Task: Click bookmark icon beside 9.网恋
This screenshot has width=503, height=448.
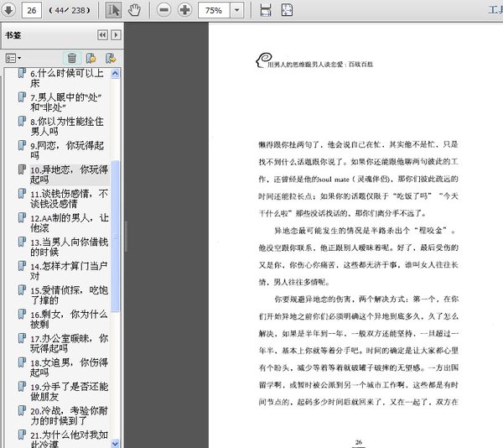Action: (22, 145)
